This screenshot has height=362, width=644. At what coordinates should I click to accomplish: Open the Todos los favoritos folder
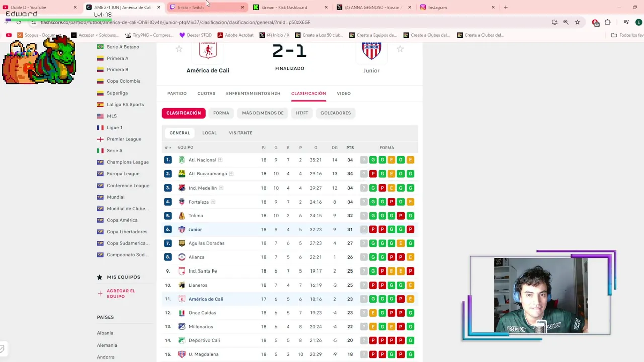pyautogui.click(x=627, y=35)
